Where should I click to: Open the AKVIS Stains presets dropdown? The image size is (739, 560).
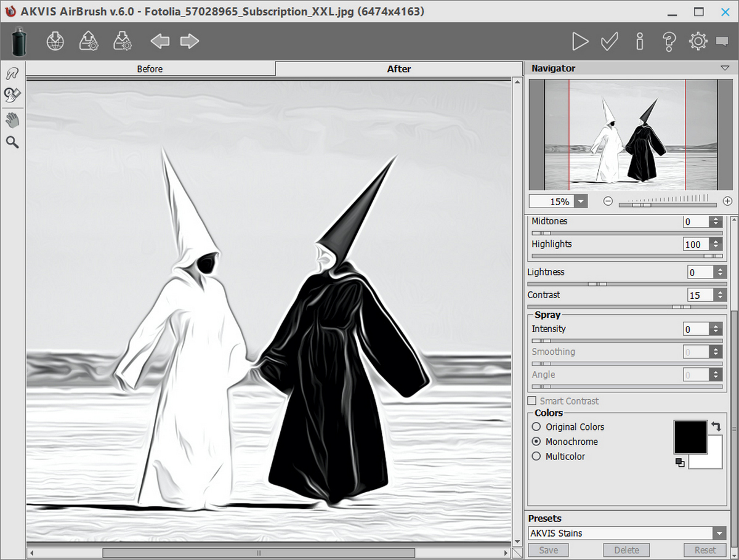click(719, 534)
